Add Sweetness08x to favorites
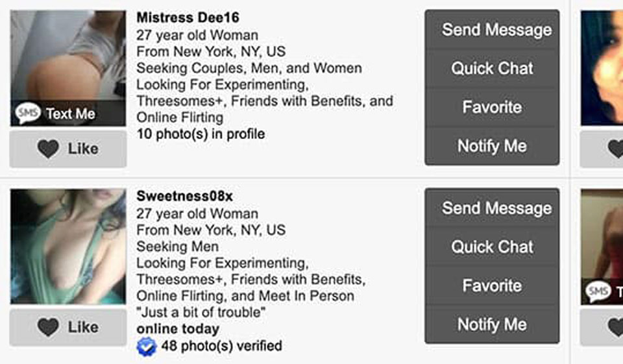623x364 pixels. pyautogui.click(x=492, y=285)
